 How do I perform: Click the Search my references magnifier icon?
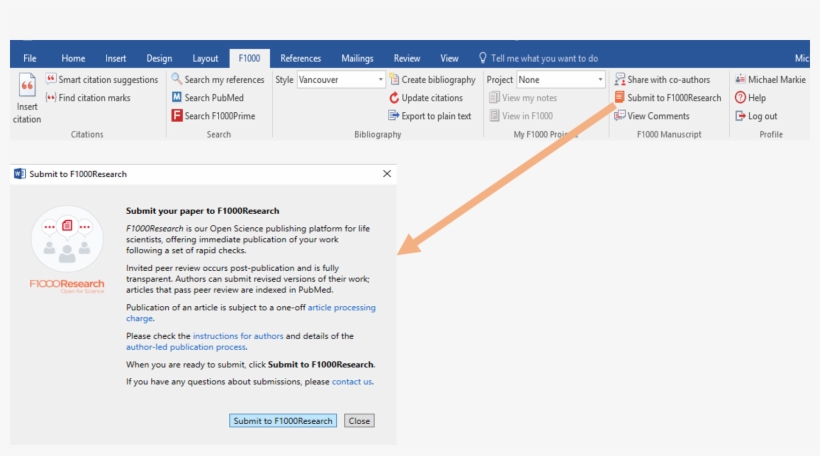177,79
